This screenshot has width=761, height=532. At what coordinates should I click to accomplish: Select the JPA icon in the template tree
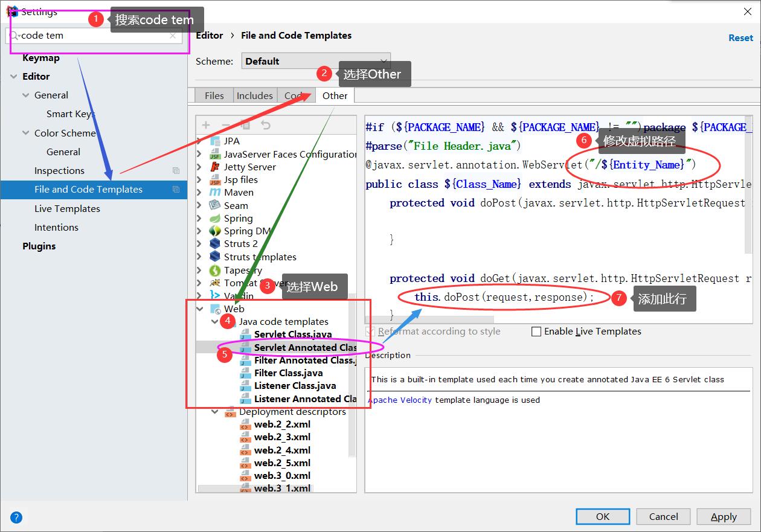pos(215,141)
